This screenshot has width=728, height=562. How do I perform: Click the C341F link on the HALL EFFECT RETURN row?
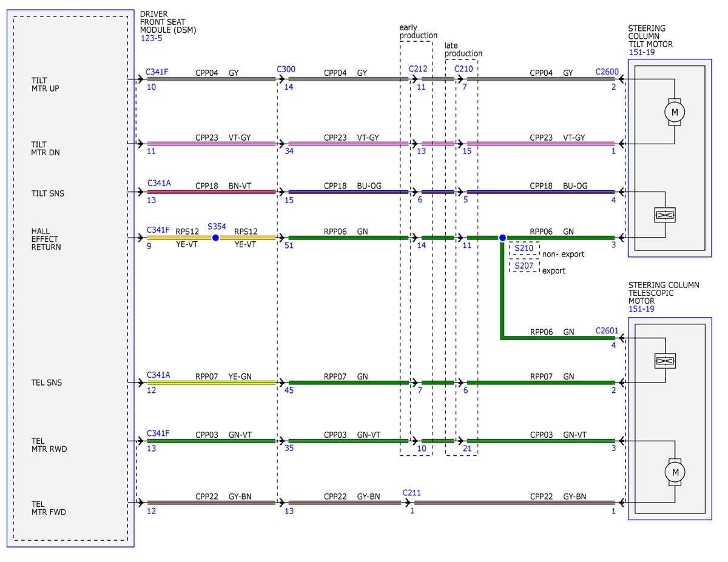coord(157,230)
